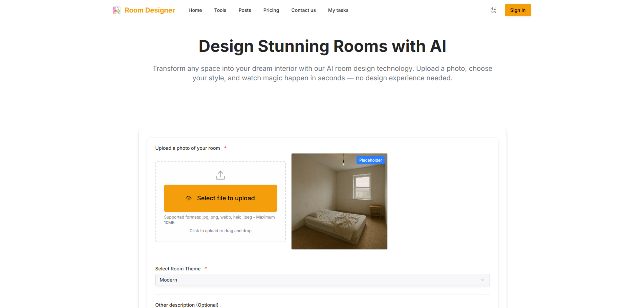Image resolution: width=644 pixels, height=308 pixels.
Task: Open My tasks in the navbar
Action: [x=338, y=10]
